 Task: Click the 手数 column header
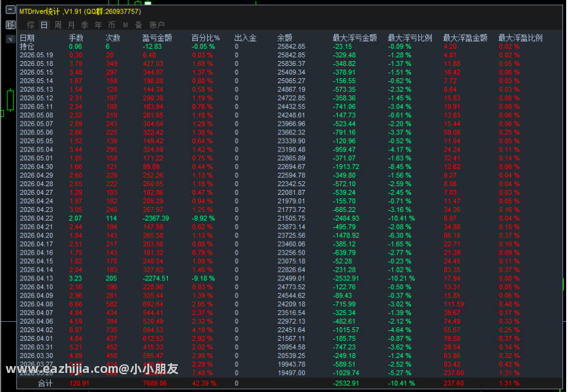tap(76, 38)
